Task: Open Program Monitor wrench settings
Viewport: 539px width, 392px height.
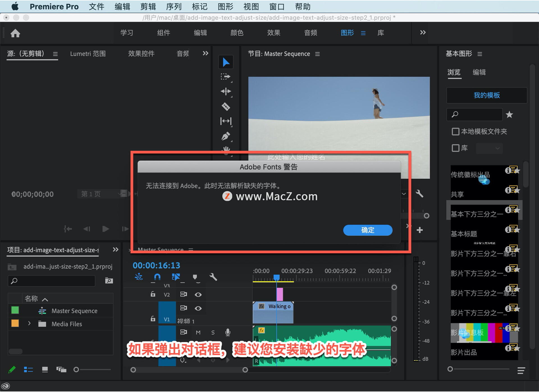Action: [419, 194]
